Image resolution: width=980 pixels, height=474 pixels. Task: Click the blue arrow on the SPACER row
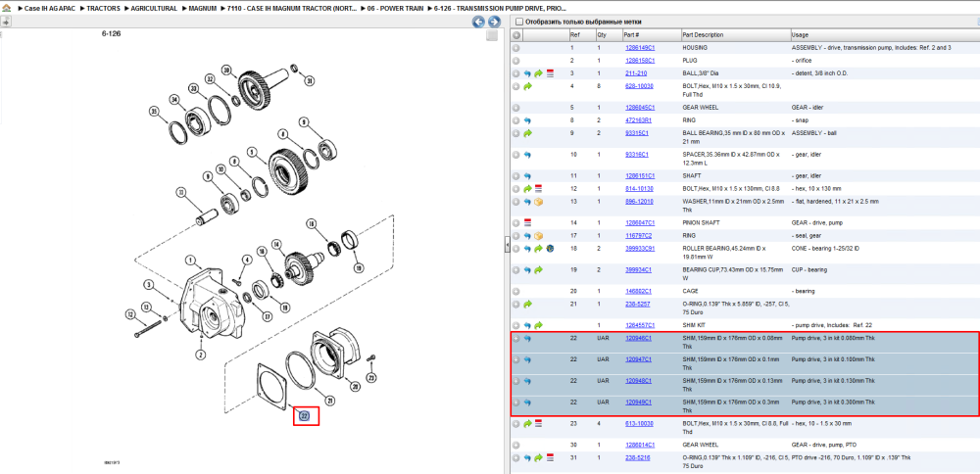[527, 155]
